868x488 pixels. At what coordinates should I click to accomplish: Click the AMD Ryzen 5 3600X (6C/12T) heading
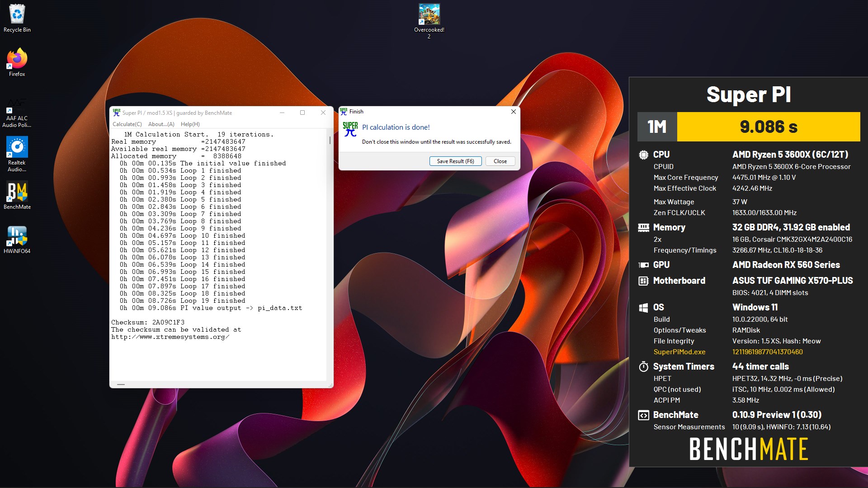tap(790, 155)
